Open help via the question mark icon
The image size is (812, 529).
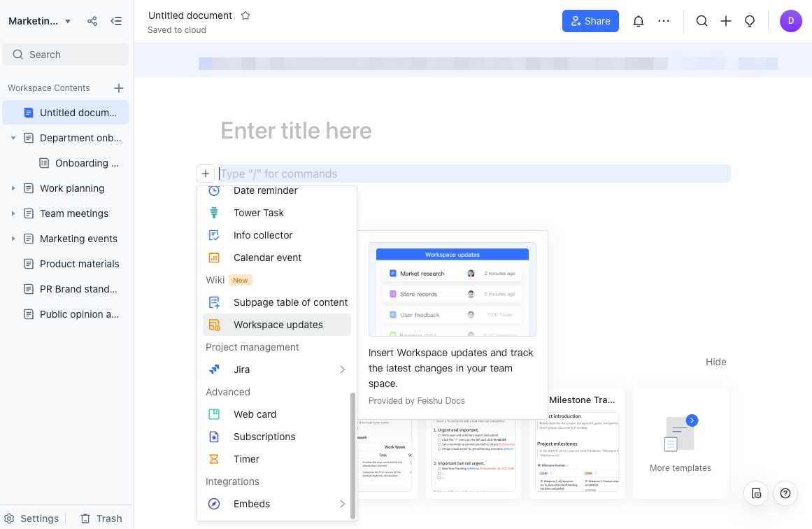click(785, 493)
